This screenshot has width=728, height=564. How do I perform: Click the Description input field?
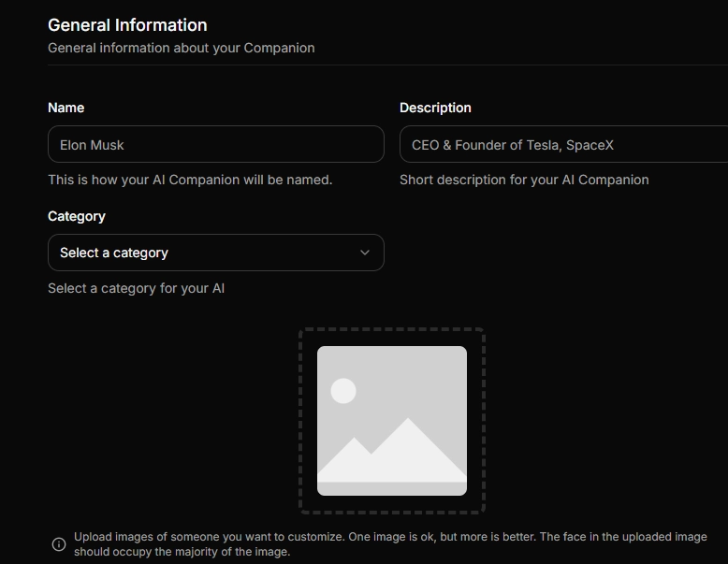(563, 144)
